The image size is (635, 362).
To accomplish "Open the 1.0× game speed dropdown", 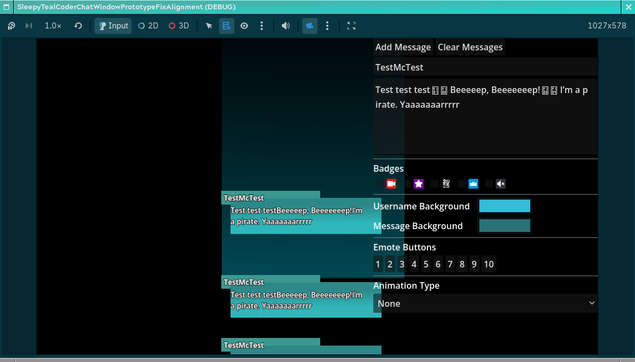I will pos(53,26).
